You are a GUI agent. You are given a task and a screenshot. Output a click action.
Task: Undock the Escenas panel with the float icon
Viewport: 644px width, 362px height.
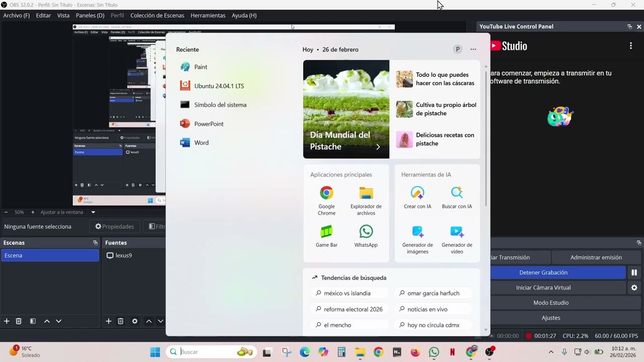click(x=95, y=243)
